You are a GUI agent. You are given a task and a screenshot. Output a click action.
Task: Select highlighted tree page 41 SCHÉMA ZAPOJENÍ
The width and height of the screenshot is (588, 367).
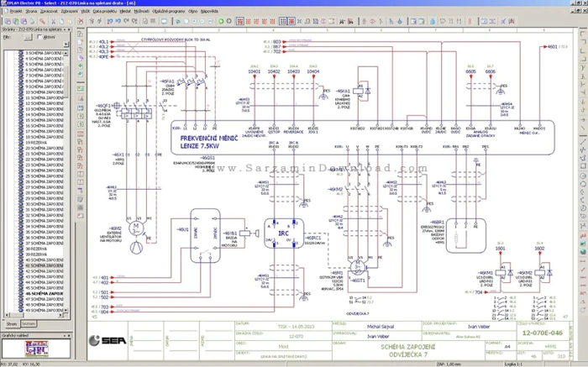pos(45,265)
